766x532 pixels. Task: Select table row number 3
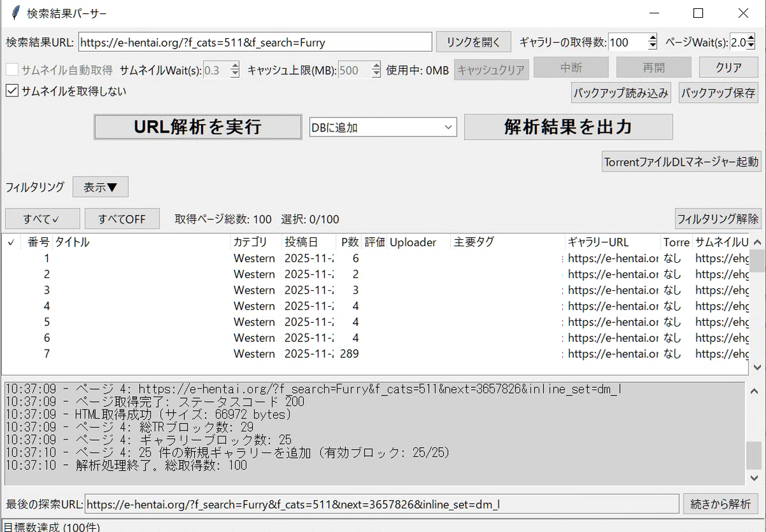375,290
